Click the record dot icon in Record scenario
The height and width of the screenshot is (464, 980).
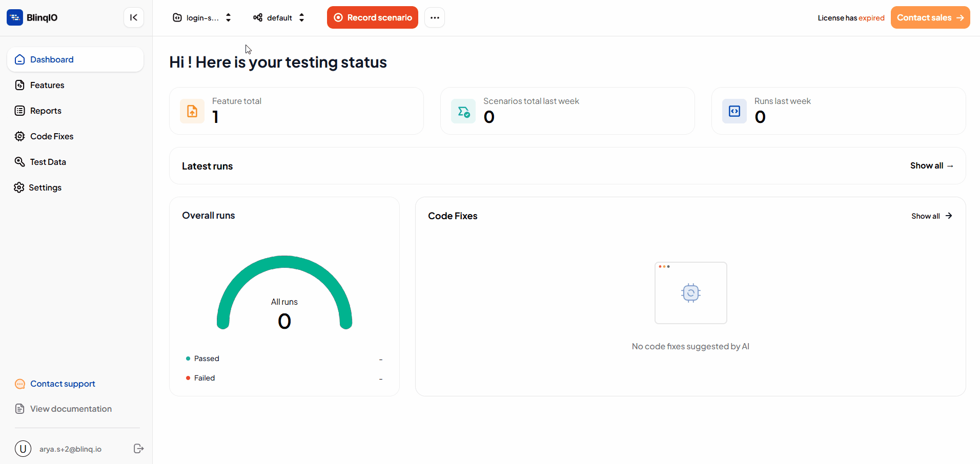coord(338,17)
